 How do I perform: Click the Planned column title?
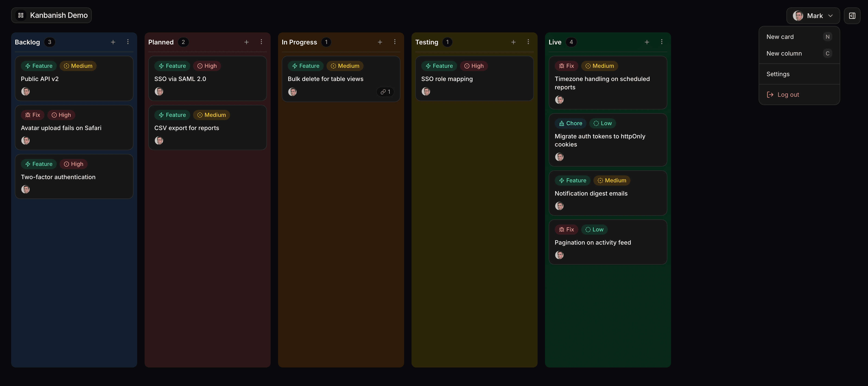161,42
